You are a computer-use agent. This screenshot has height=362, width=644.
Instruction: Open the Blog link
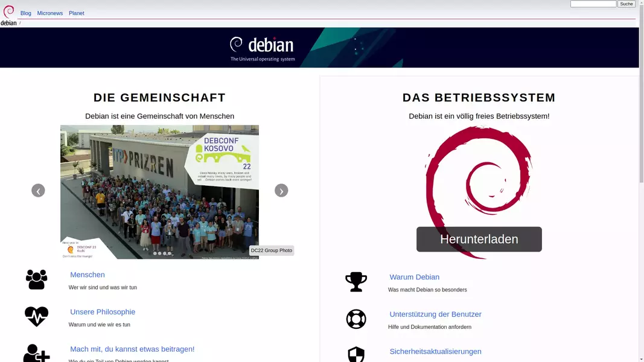click(x=26, y=13)
